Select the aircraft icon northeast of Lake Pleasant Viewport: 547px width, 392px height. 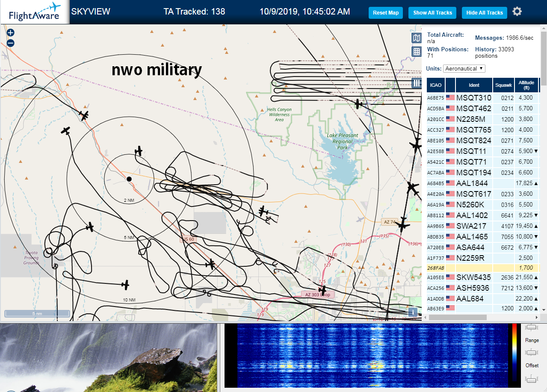[358, 103]
